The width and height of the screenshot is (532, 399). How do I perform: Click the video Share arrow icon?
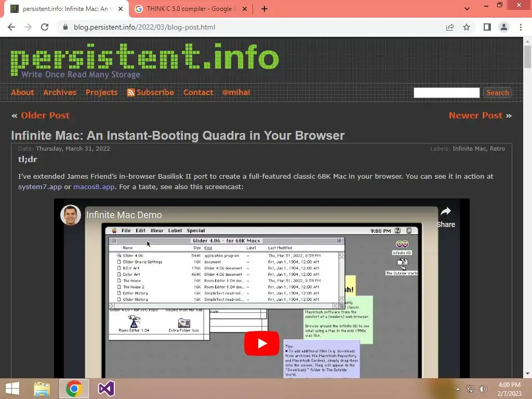445,211
